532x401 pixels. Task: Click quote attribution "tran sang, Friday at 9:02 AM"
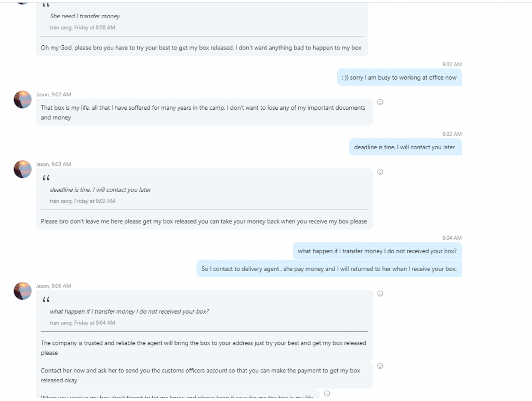[x=82, y=201]
